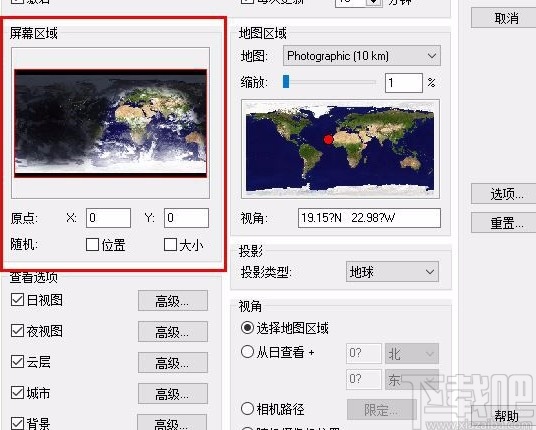Open the 北 direction dropdown

point(412,353)
